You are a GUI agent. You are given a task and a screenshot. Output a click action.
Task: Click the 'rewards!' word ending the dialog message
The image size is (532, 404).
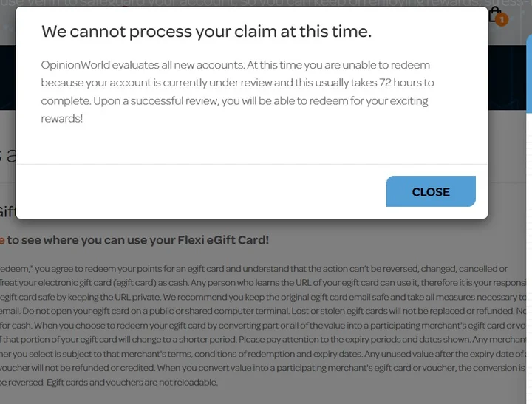[x=62, y=118]
